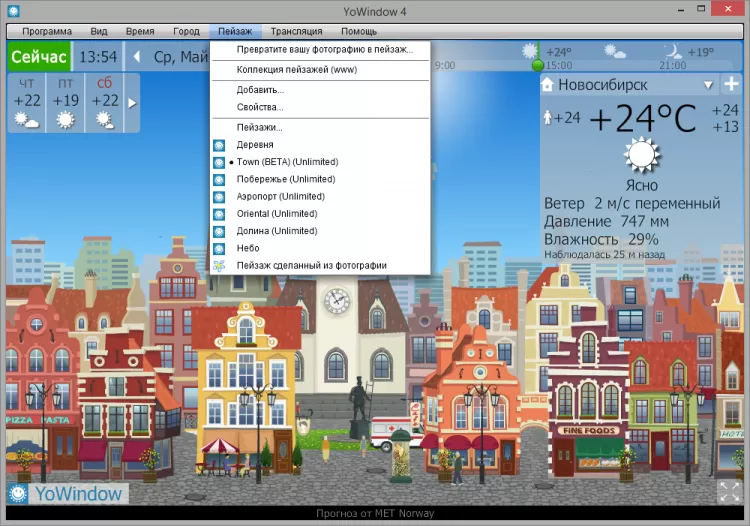This screenshot has height=526, width=750.
Task: Open the Вид menu
Action: click(x=99, y=32)
